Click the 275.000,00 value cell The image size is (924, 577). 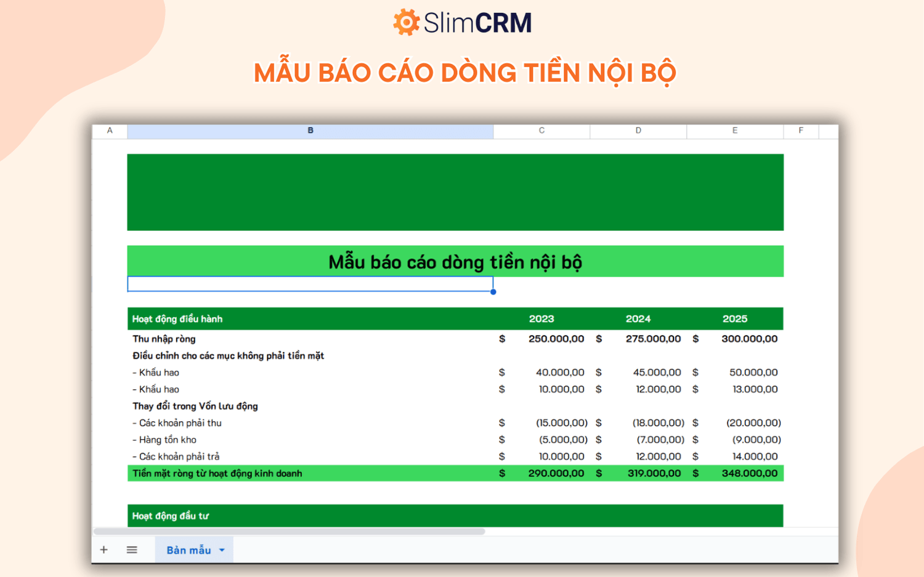[x=638, y=339]
